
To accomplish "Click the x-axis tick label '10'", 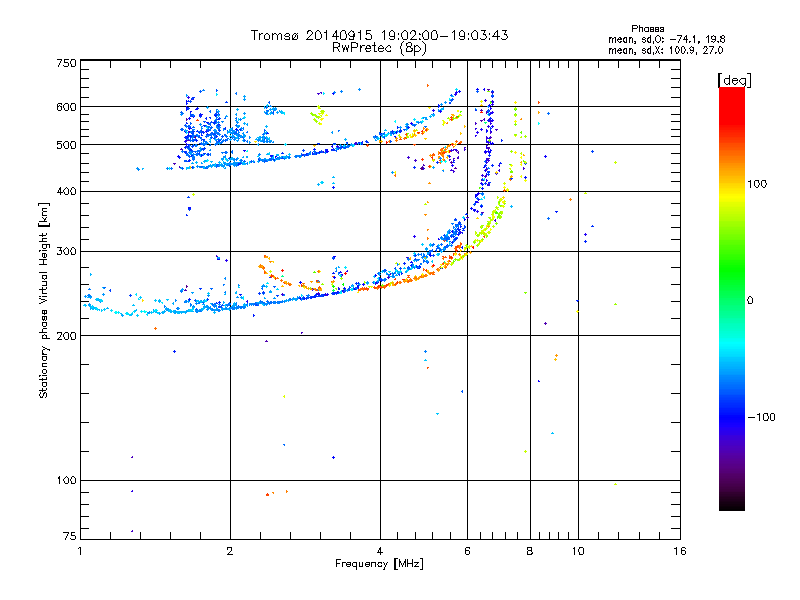I will point(578,551).
